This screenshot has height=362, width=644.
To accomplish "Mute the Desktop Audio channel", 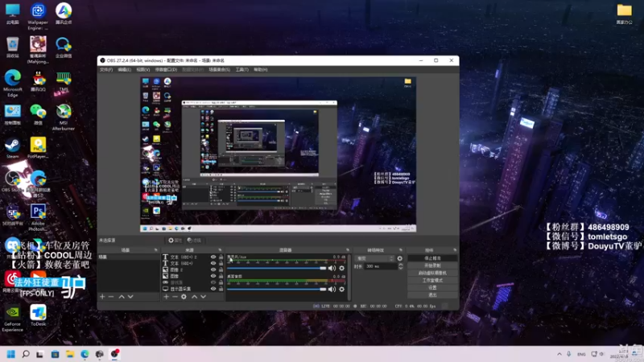I will [332, 289].
